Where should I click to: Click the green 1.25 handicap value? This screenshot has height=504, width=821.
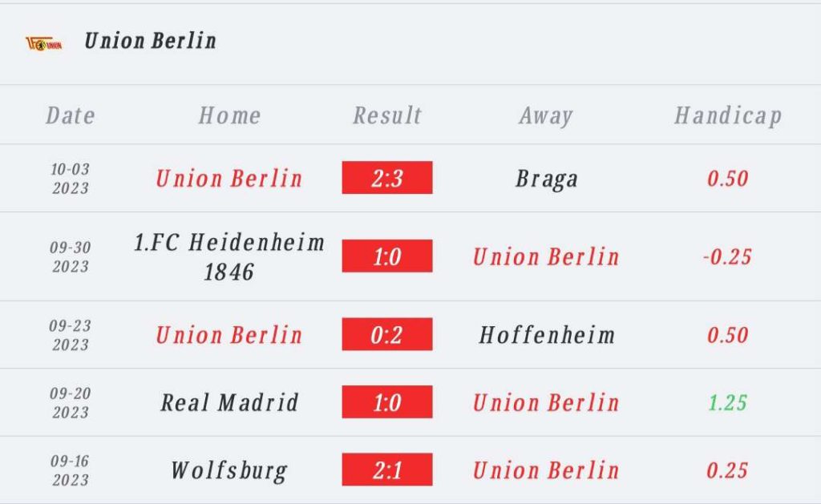click(x=727, y=402)
